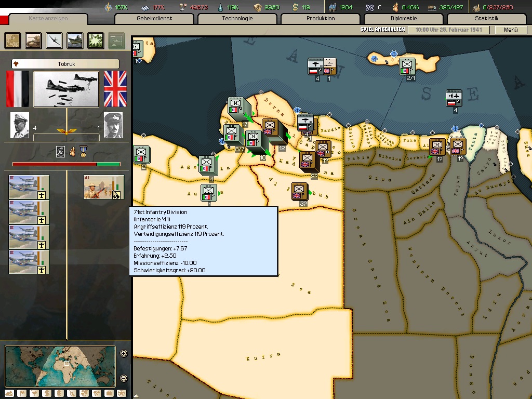
Task: Select the naval units ship icon
Action: [x=75, y=41]
